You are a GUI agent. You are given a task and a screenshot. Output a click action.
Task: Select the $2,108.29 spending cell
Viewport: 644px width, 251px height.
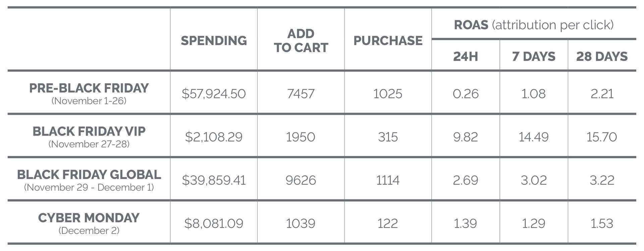[214, 137]
